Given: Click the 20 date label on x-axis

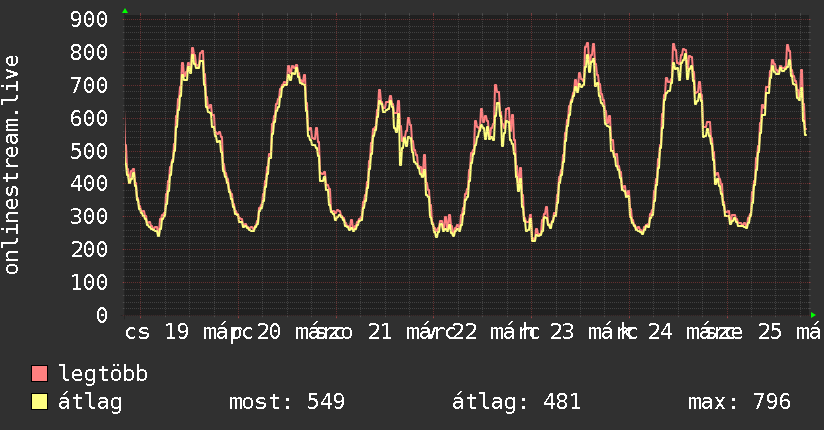Looking at the screenshot, I should click(x=269, y=332).
